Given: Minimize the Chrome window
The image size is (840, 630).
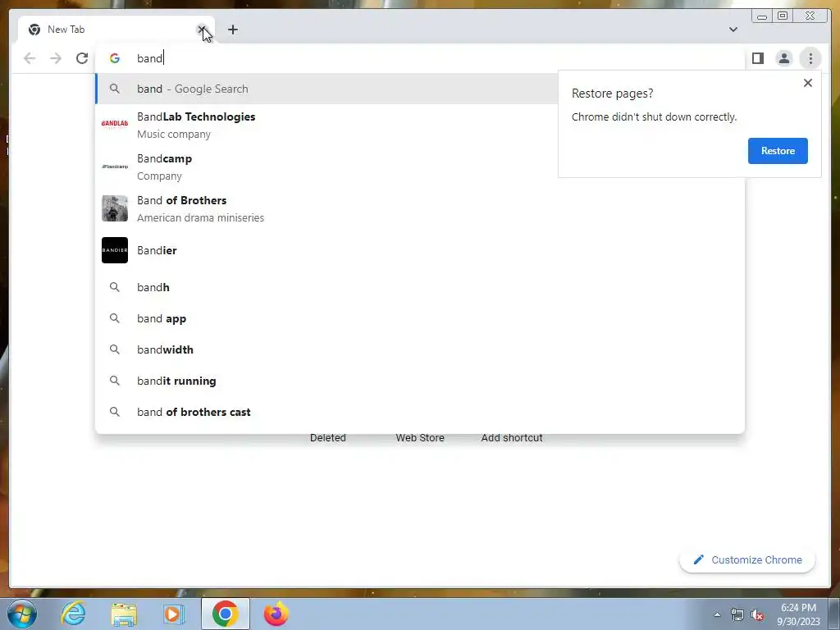Looking at the screenshot, I should pyautogui.click(x=762, y=16).
